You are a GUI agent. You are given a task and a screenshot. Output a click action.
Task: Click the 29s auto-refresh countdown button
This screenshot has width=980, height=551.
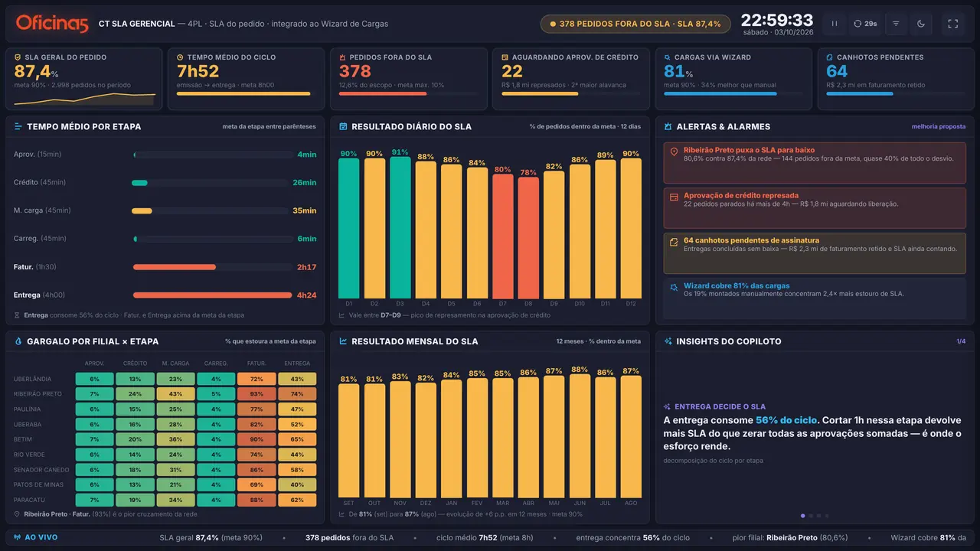pos(866,24)
